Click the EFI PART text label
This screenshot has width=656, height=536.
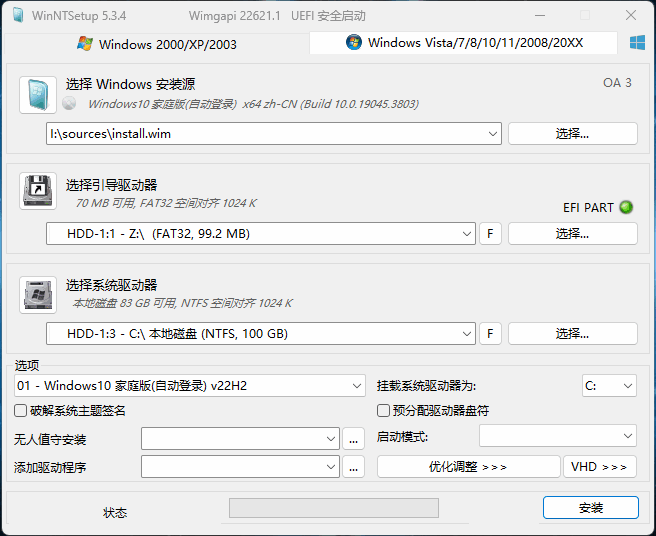tap(588, 208)
